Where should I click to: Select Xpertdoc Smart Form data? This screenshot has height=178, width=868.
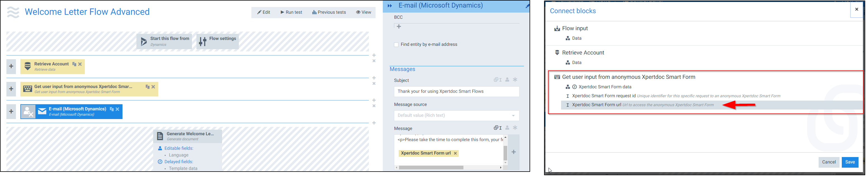click(x=605, y=87)
